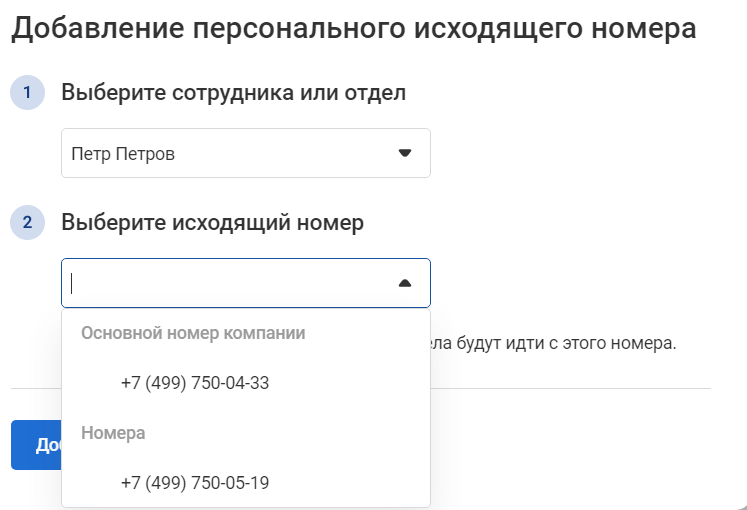Click the Номера group header
Screen dimensions: 747x510
point(113,433)
